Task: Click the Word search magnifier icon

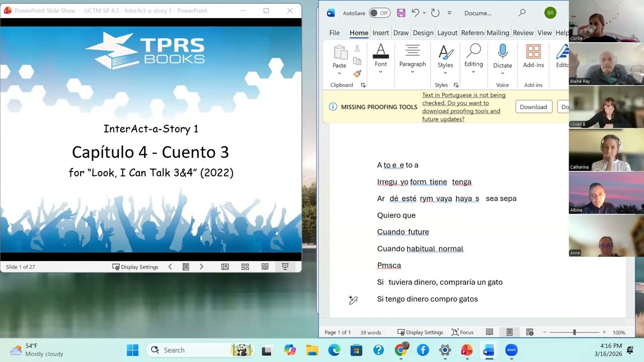Action: pyautogui.click(x=522, y=13)
